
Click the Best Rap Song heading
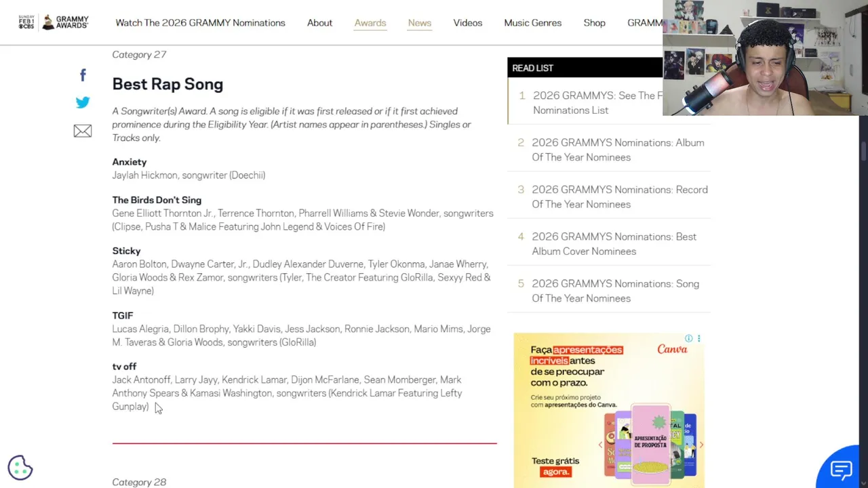click(167, 84)
